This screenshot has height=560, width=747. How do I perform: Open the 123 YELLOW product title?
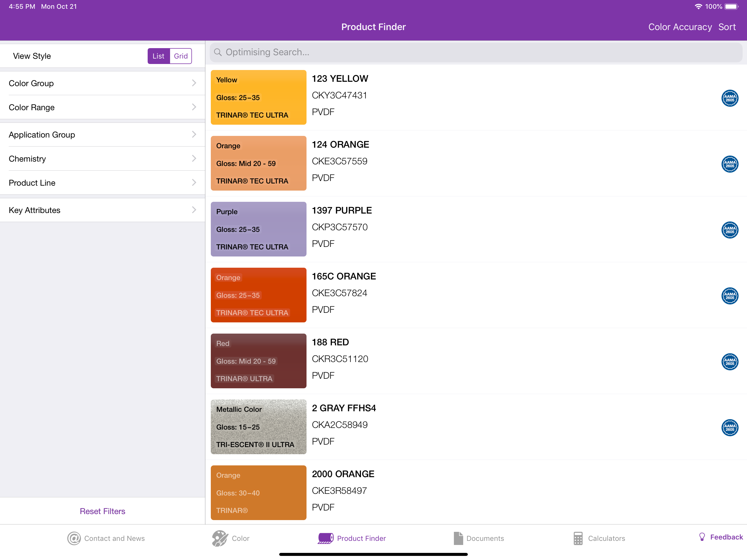340,79
